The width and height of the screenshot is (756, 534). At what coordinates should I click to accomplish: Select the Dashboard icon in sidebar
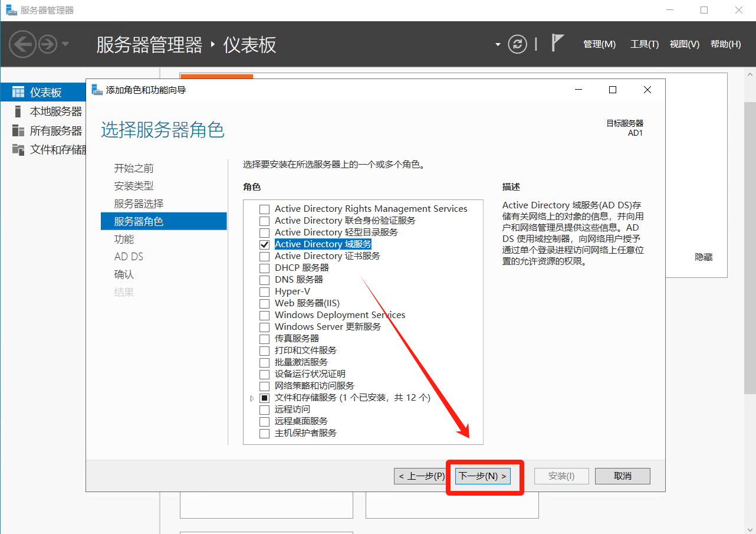tap(18, 93)
